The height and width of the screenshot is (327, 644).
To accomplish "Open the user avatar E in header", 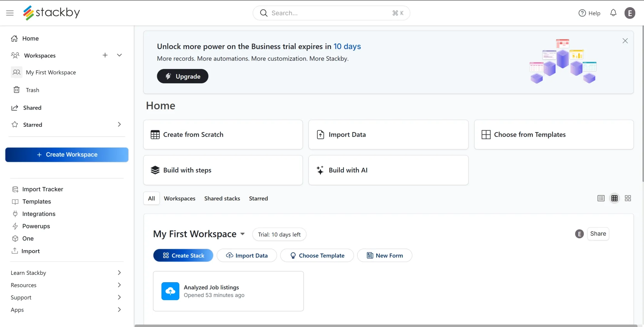I will point(630,13).
